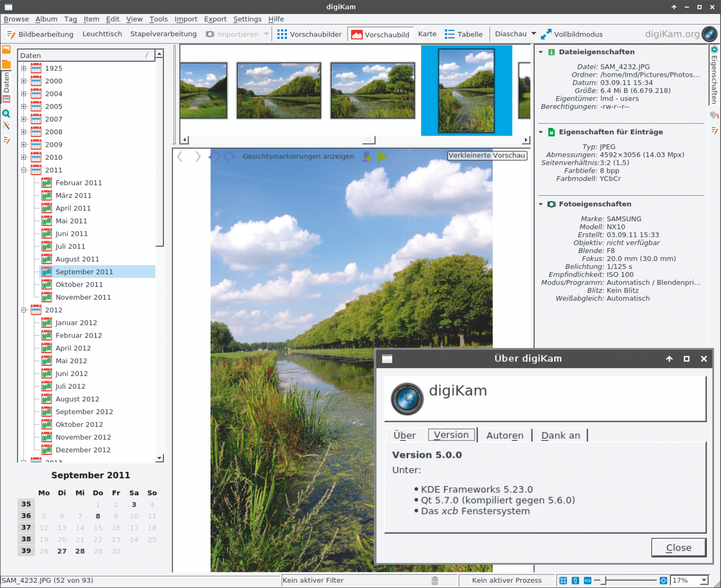Click the zoom-in plus icon in status bar
721x588 pixels.
(663, 580)
